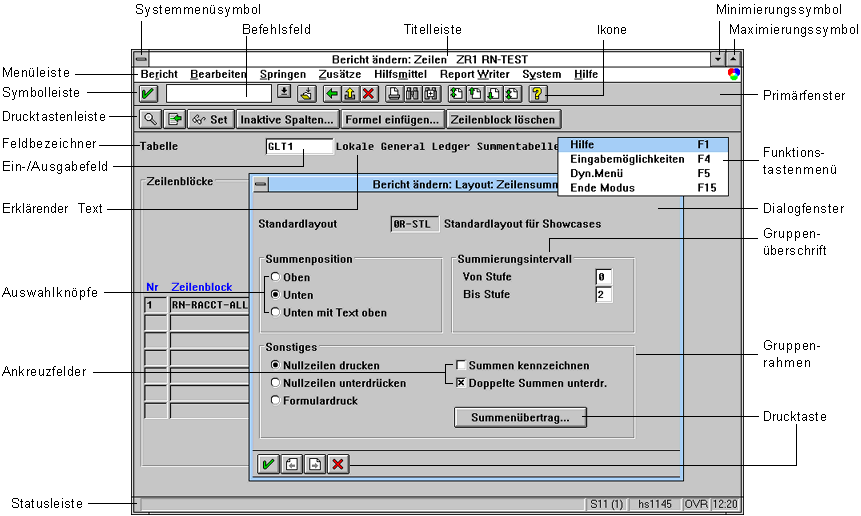The width and height of the screenshot is (861, 516).
Task: Click the magnifying glass icon in button bar
Action: click(149, 119)
